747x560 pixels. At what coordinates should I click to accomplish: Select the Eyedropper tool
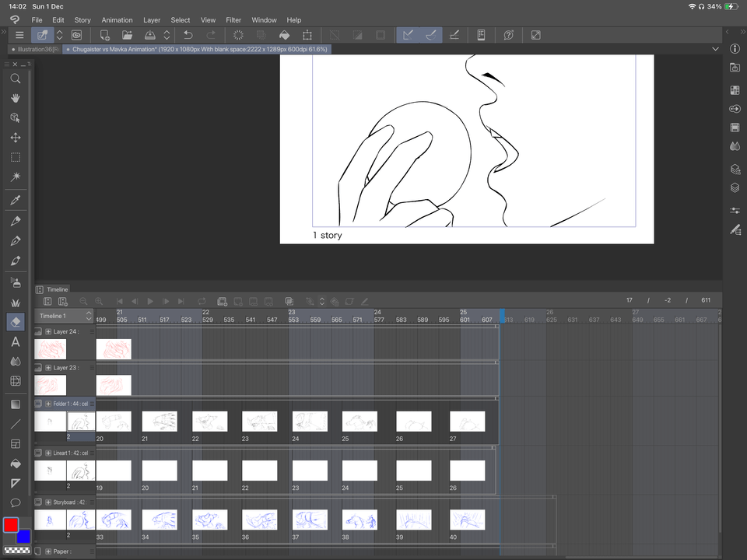pos(16,200)
